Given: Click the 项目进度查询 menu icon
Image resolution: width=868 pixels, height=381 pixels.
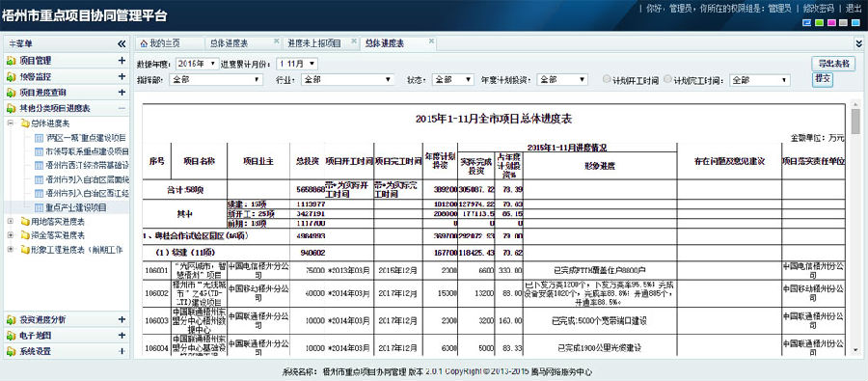Looking at the screenshot, I should [x=11, y=93].
